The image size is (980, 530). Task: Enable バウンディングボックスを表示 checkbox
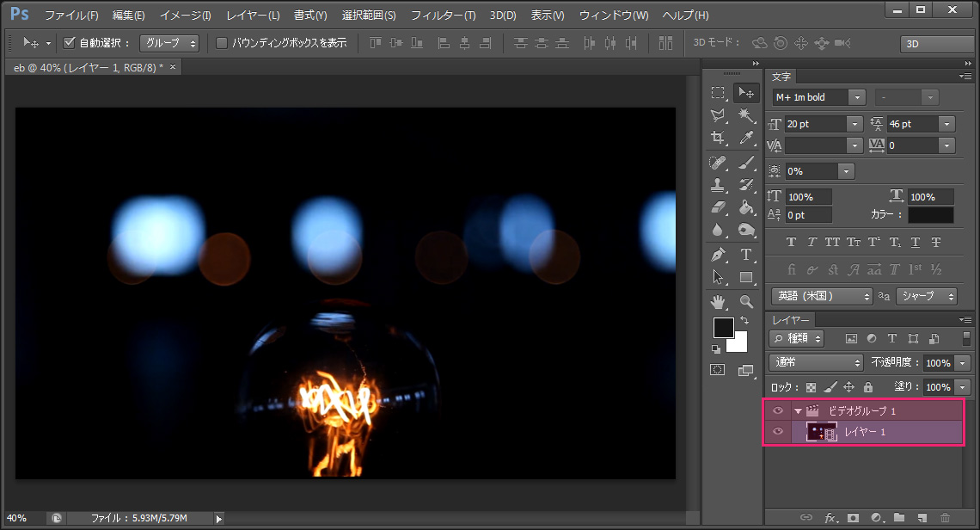pyautogui.click(x=222, y=42)
